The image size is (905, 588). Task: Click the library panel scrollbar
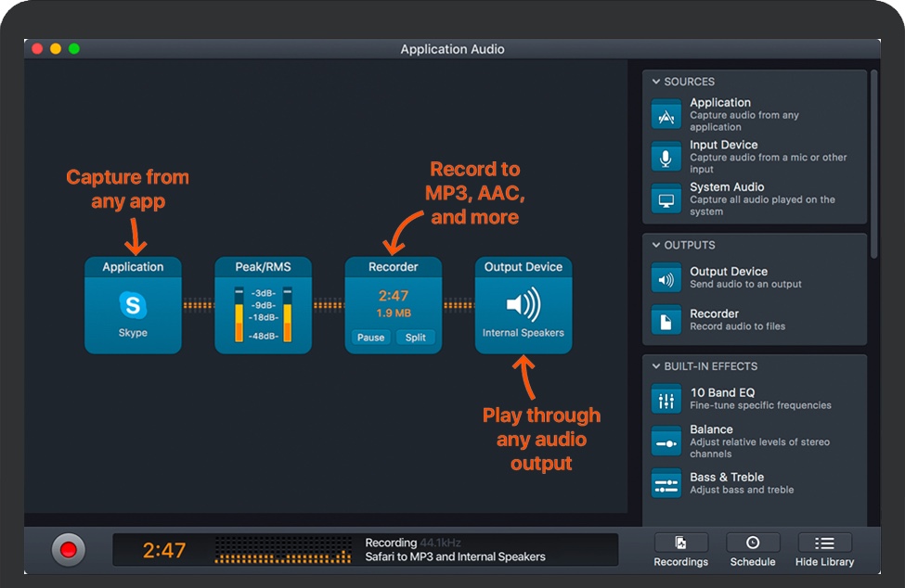tap(873, 162)
